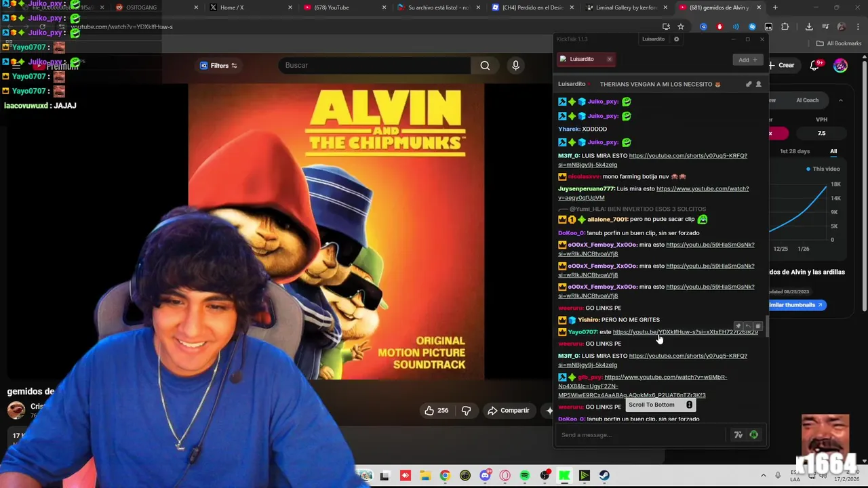Open a new Chrome tab
The image size is (868, 488).
coord(775,7)
